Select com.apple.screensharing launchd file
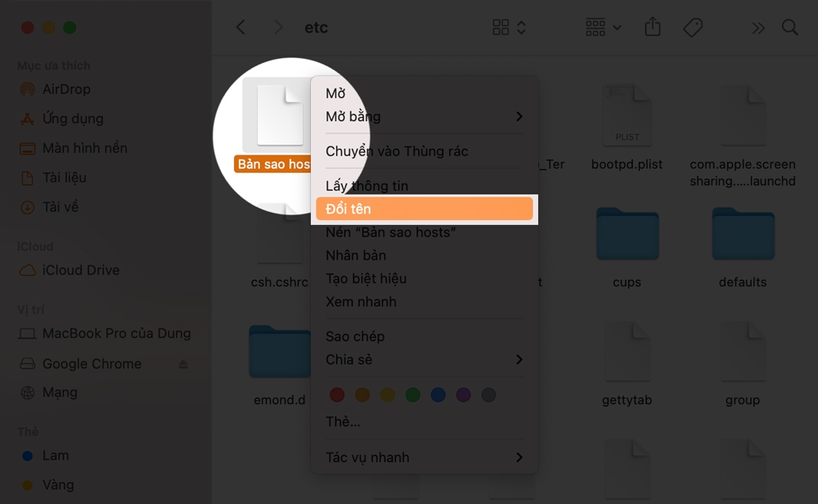This screenshot has height=504, width=818. pos(743,137)
